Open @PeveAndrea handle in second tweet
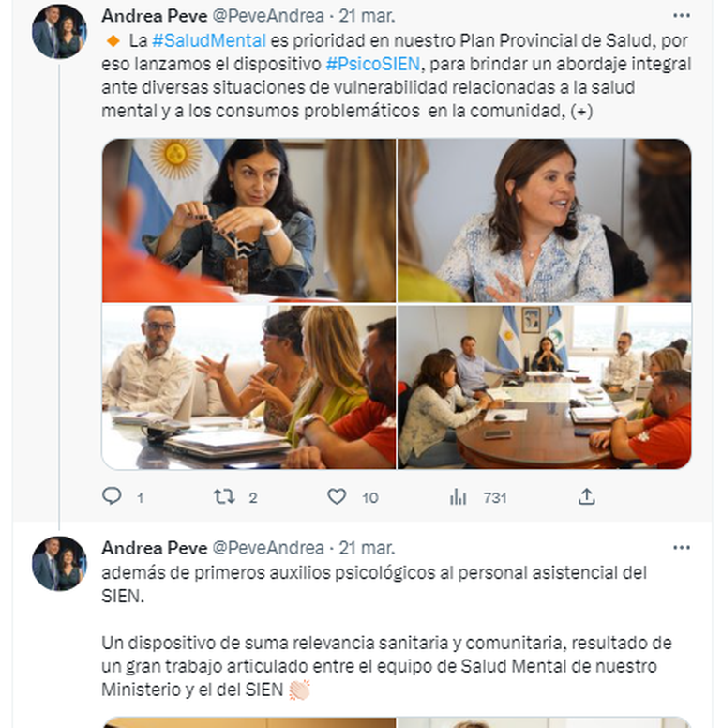Viewport: 722px width, 728px height. click(268, 548)
